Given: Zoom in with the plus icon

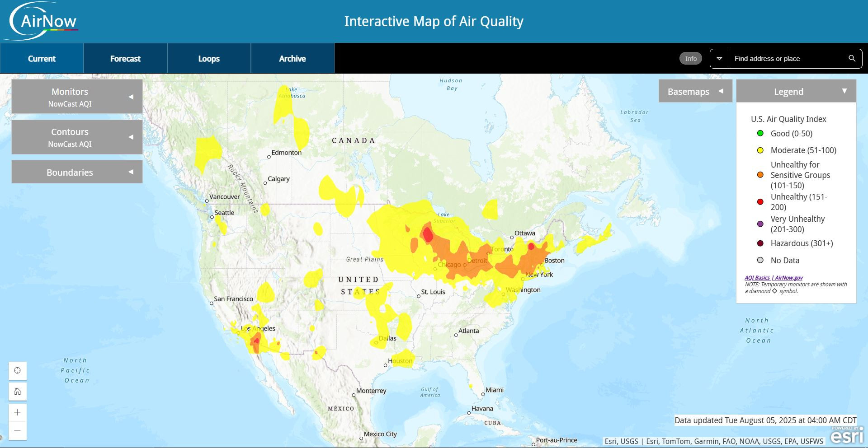Looking at the screenshot, I should point(18,412).
